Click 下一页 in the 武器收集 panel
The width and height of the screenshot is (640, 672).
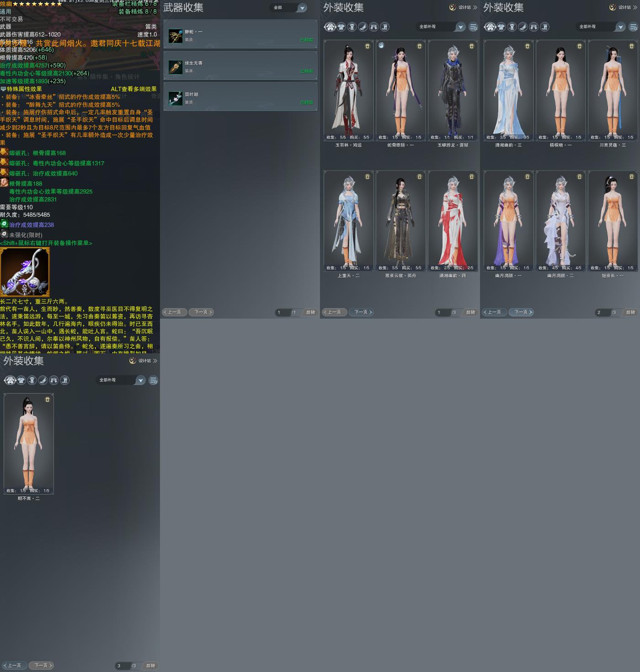(201, 312)
